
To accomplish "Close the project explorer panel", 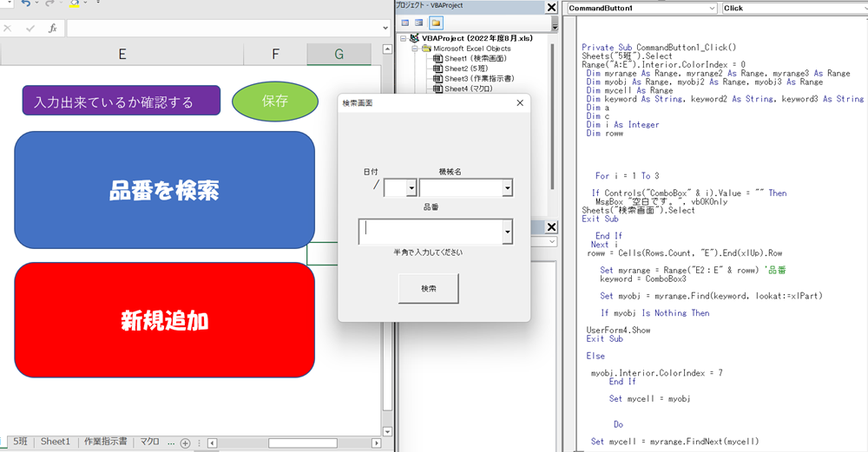I will pyautogui.click(x=551, y=8).
